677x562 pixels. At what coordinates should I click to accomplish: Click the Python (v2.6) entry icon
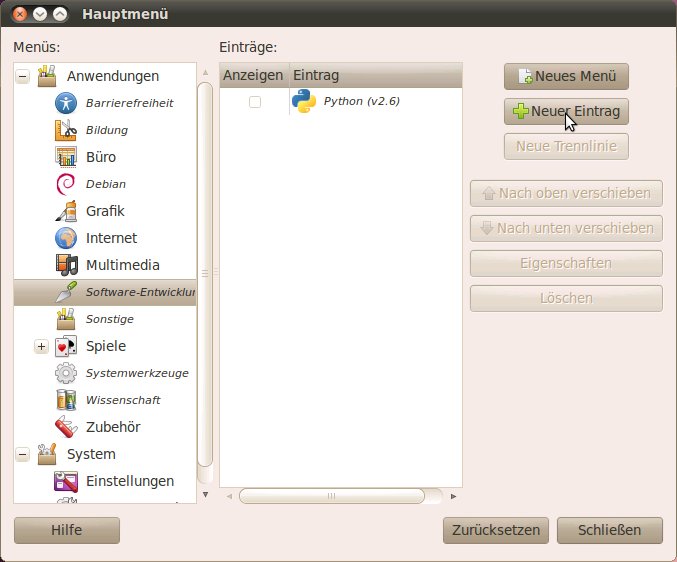coord(304,102)
